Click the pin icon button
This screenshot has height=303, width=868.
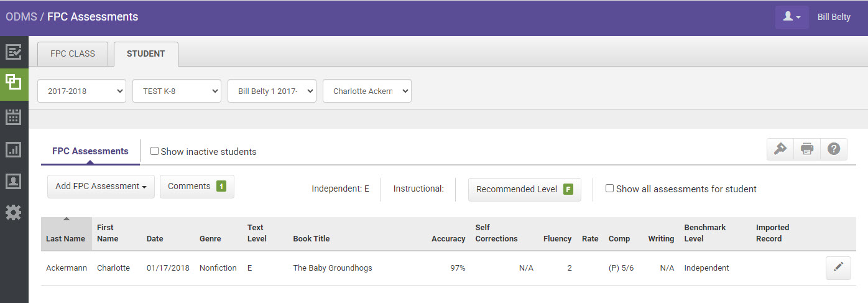coord(780,149)
